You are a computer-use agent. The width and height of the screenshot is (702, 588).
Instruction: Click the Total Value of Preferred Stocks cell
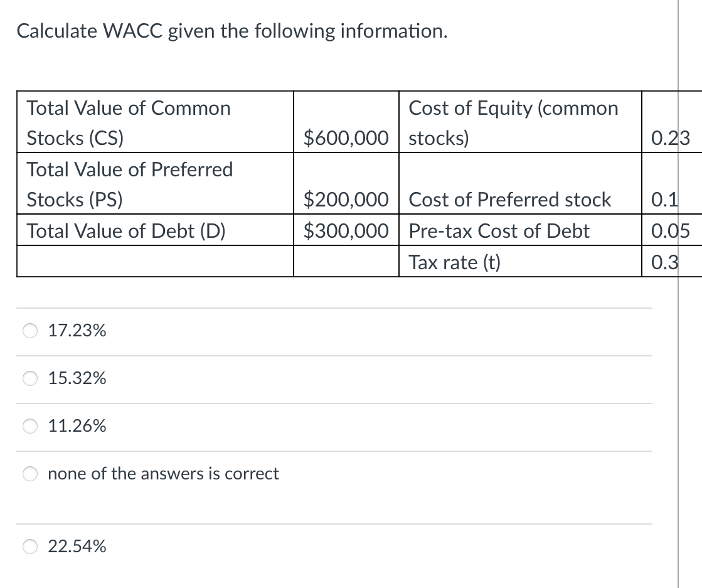130,184
